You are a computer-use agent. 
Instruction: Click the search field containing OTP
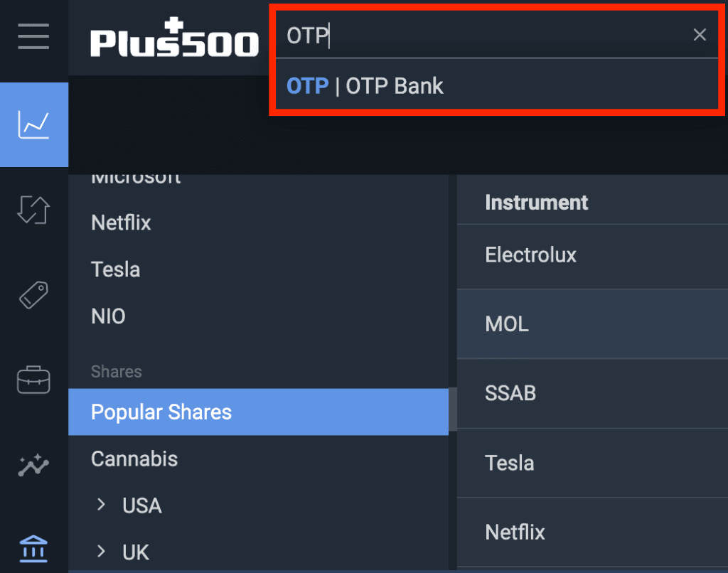(x=483, y=36)
